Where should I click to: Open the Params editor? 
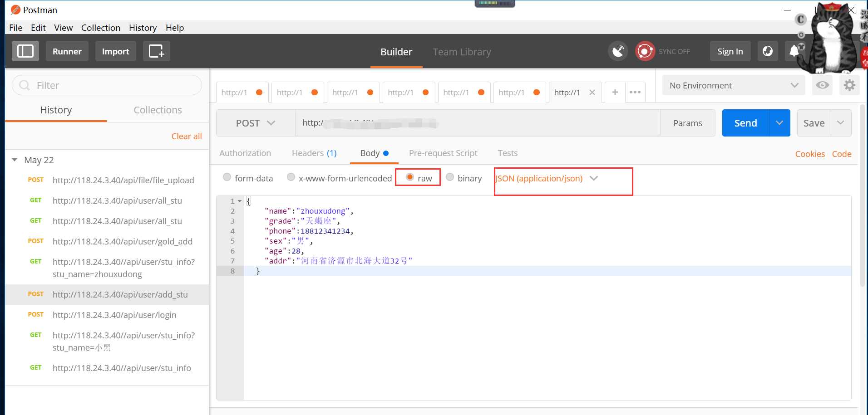[688, 123]
